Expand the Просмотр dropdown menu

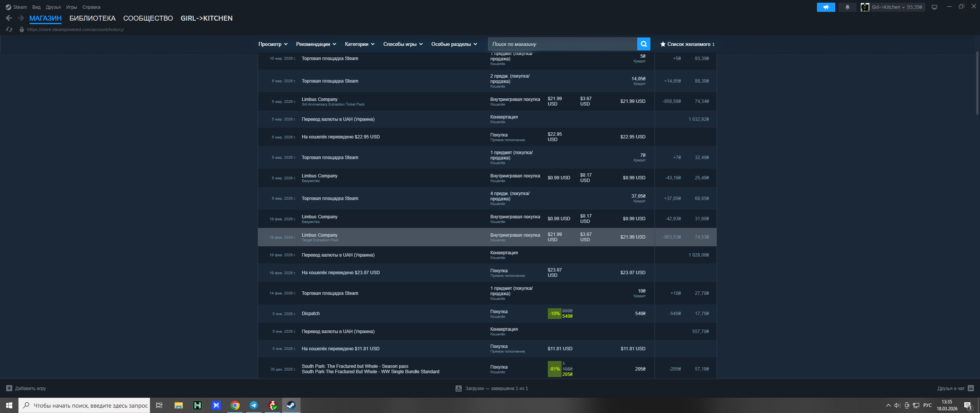273,44
